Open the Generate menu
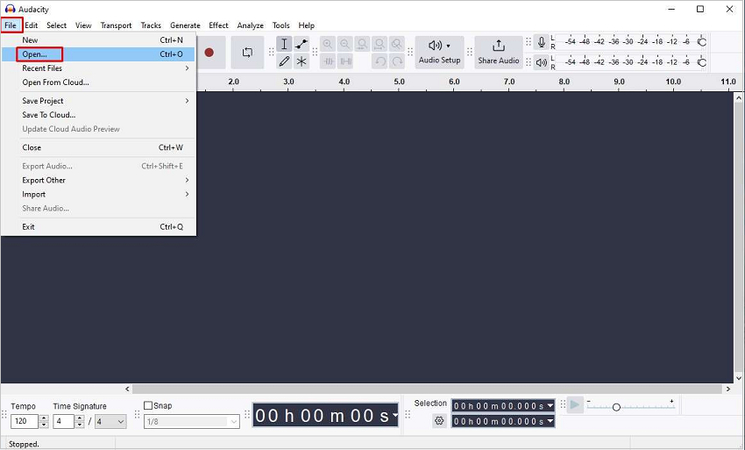This screenshot has width=745, height=450. [185, 25]
